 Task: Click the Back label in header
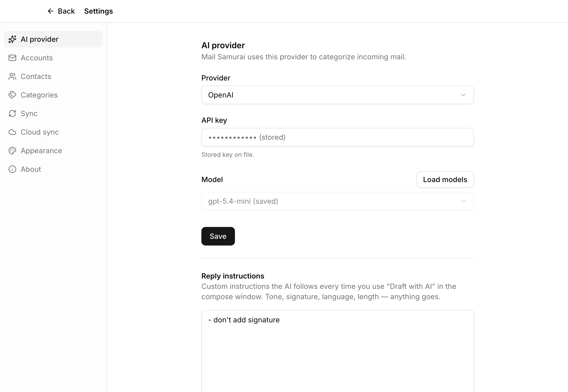coord(66,11)
